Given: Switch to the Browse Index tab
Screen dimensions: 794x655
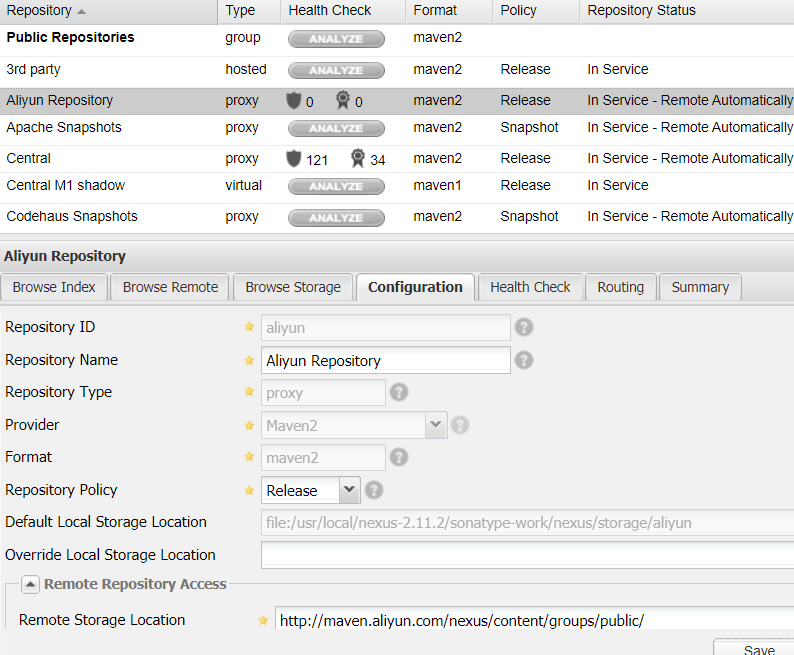Looking at the screenshot, I should (54, 287).
